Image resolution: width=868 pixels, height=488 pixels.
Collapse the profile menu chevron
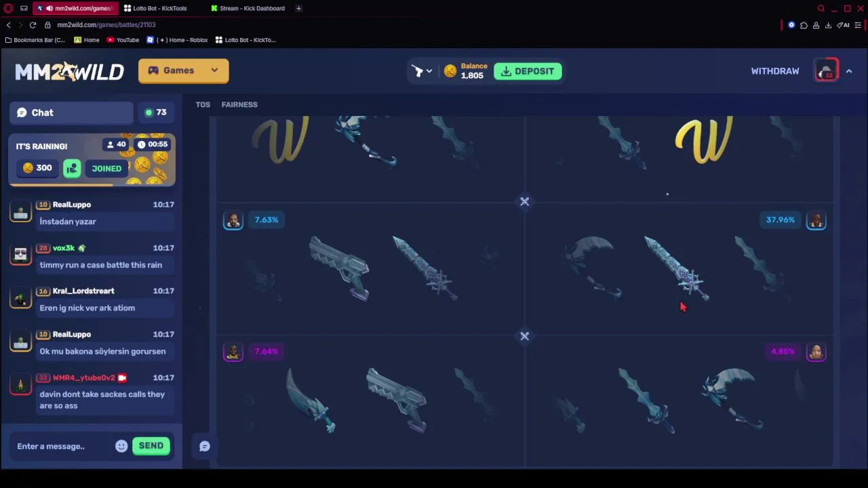pyautogui.click(x=849, y=71)
